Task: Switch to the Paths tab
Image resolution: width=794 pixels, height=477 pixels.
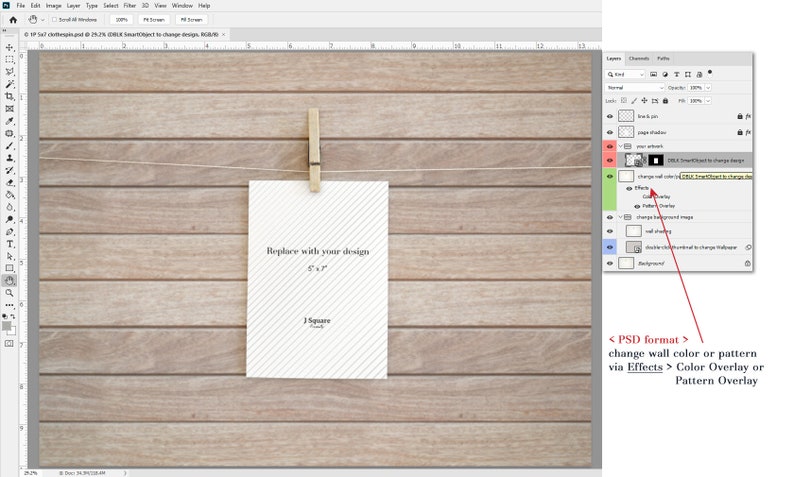Action: pyautogui.click(x=663, y=59)
